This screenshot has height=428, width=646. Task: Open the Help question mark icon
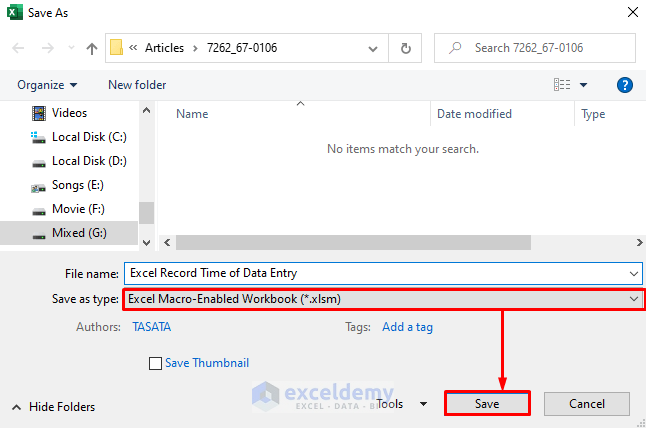[x=625, y=85]
